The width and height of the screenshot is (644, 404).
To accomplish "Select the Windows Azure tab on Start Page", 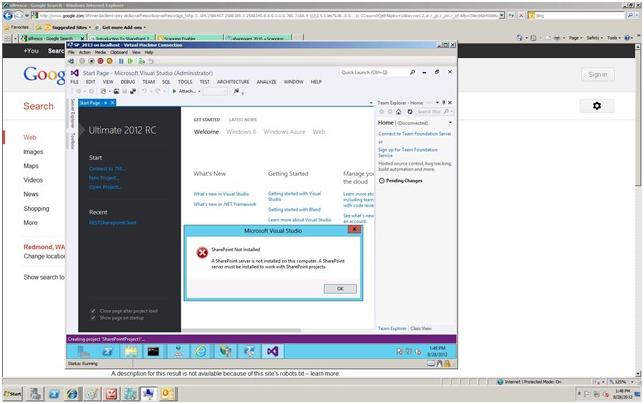I will pyautogui.click(x=284, y=132).
